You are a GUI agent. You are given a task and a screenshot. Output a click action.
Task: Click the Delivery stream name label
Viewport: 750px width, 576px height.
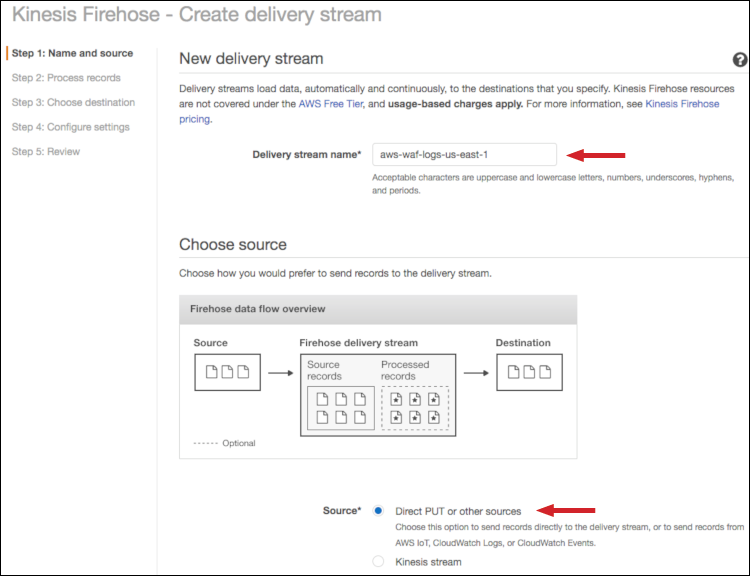click(307, 155)
